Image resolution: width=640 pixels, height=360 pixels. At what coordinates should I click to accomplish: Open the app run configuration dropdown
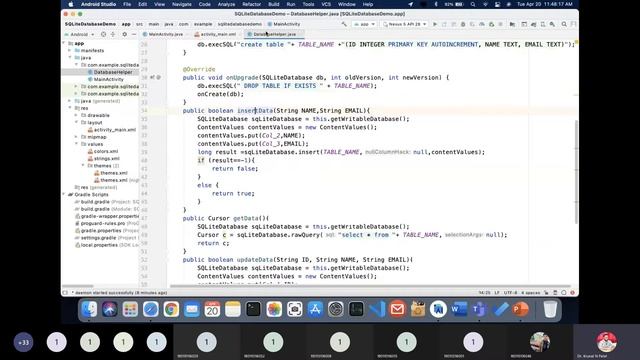click(364, 24)
